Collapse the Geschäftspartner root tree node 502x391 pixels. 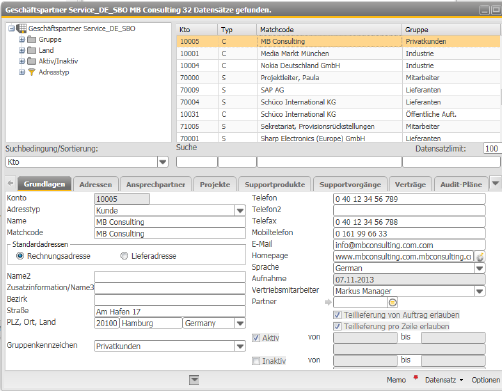[11, 28]
